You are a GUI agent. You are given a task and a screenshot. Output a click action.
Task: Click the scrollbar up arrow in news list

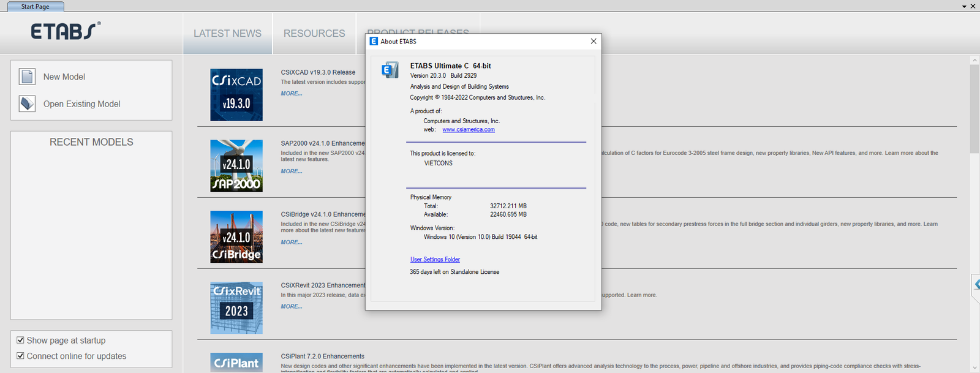click(974, 60)
